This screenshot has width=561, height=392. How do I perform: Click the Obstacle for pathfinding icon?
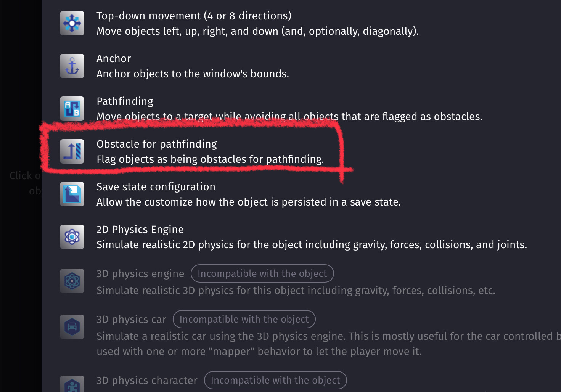pos(72,151)
